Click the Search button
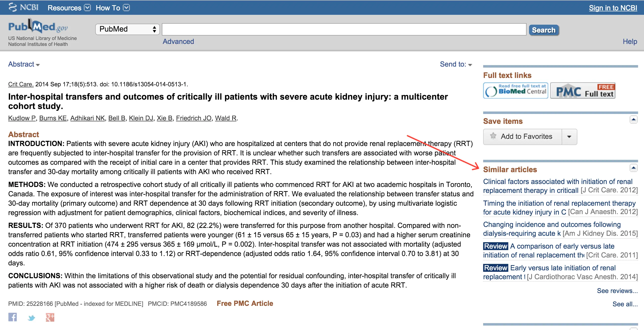The image size is (644, 330). click(x=544, y=30)
